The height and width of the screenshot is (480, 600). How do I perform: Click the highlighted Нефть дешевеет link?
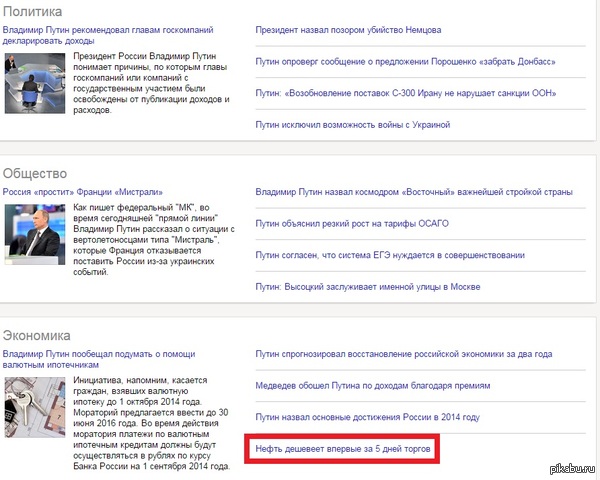tap(343, 449)
